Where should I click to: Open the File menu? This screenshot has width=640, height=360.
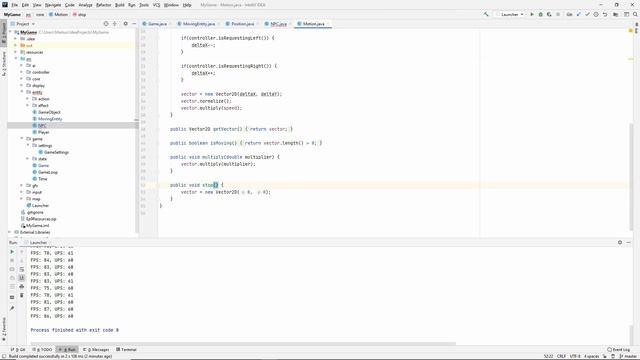pyautogui.click(x=14, y=5)
